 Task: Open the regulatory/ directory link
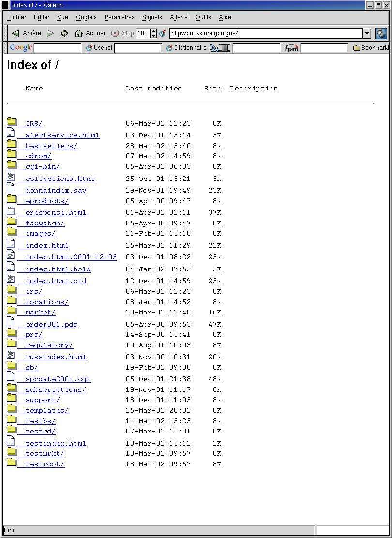[49, 345]
